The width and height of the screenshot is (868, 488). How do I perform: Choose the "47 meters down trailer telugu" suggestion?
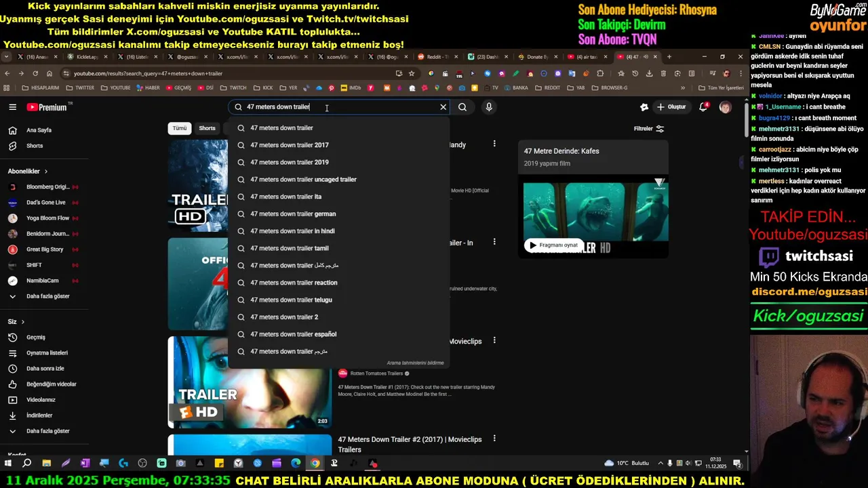coord(339,300)
